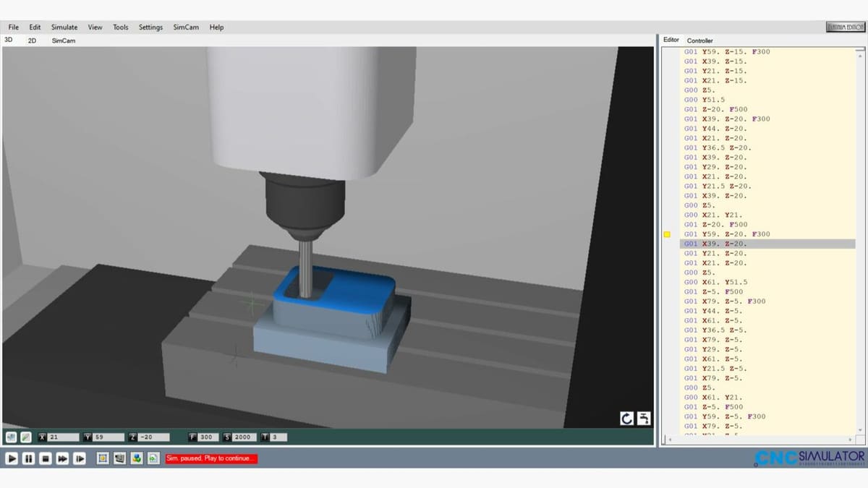This screenshot has height=488, width=868.
Task: Fast forward the simulation
Action: (62, 458)
